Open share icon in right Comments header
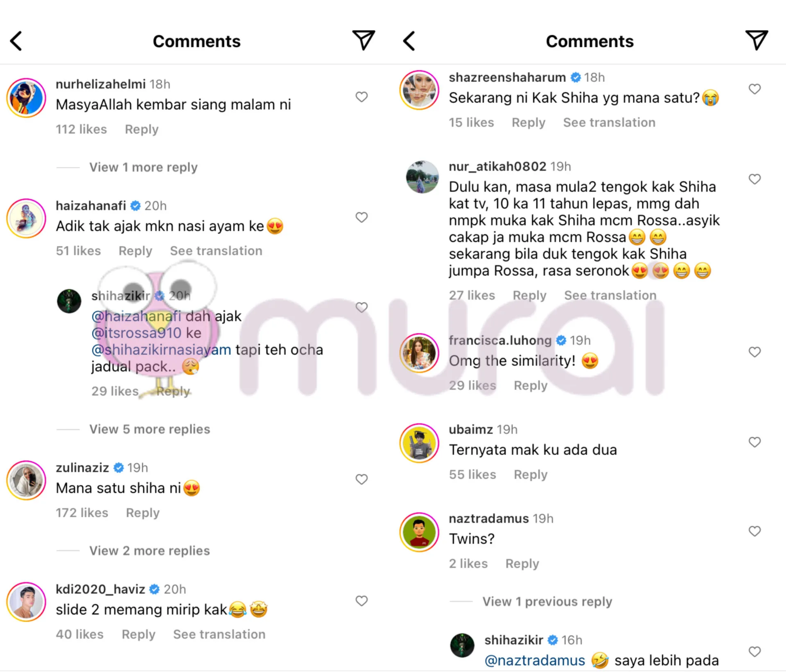Viewport: 786px width, 672px height. [757, 40]
